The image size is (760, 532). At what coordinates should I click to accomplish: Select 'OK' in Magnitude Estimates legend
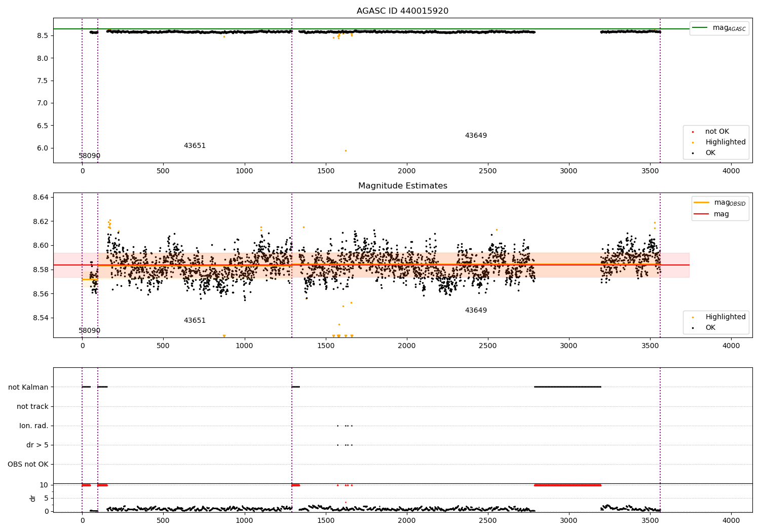click(710, 327)
